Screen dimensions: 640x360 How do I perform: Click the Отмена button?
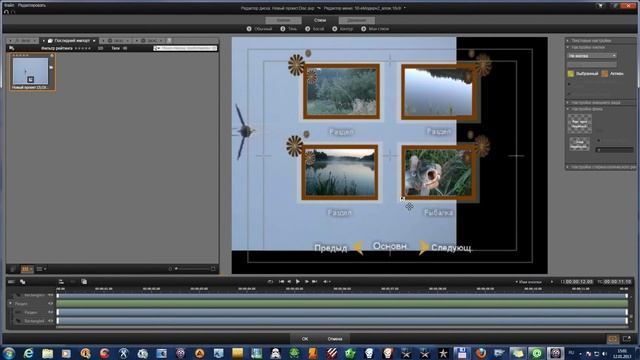(335, 339)
